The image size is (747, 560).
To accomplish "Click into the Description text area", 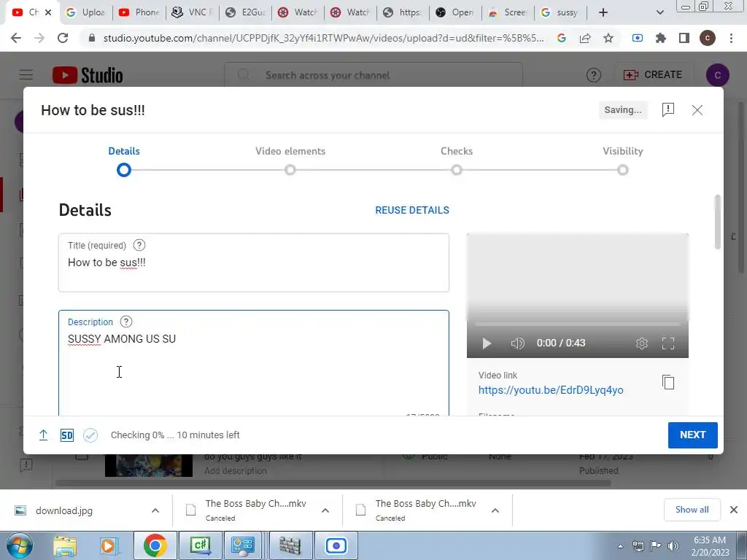I will pos(254,363).
